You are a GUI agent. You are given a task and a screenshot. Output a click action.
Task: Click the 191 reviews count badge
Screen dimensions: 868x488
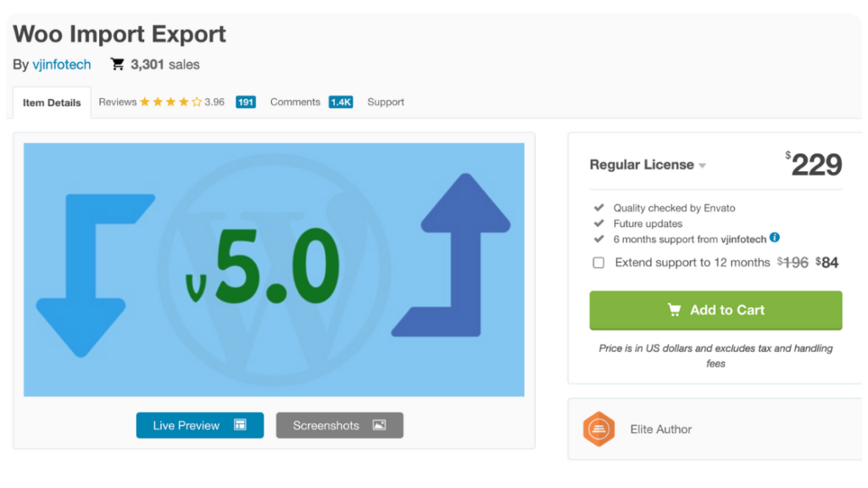244,101
